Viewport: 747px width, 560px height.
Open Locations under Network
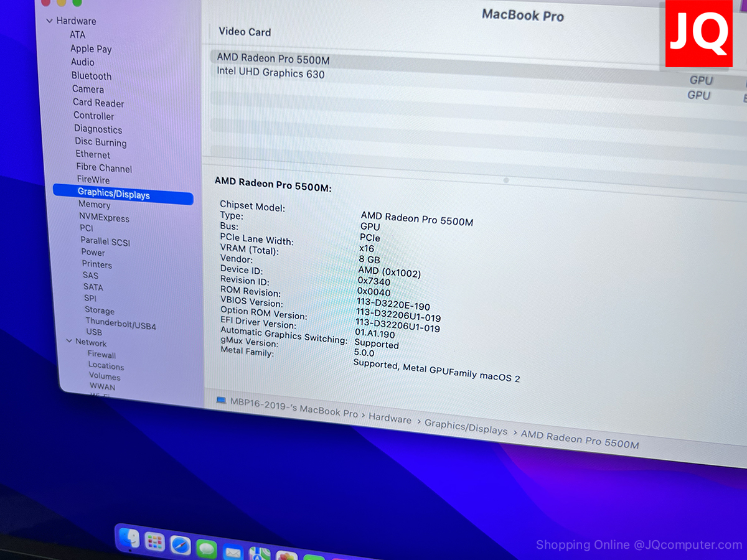(x=106, y=366)
